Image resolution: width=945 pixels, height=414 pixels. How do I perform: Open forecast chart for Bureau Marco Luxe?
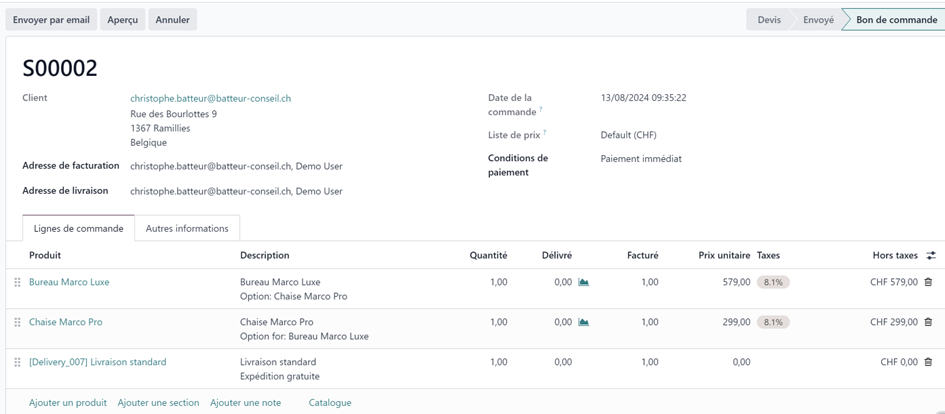click(x=583, y=282)
